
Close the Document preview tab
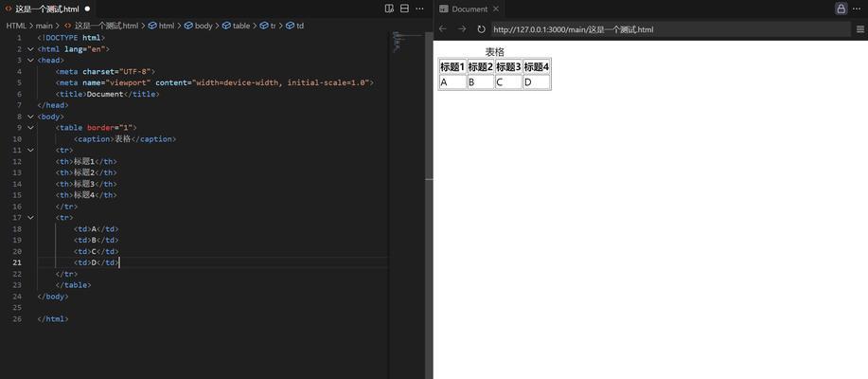click(495, 9)
